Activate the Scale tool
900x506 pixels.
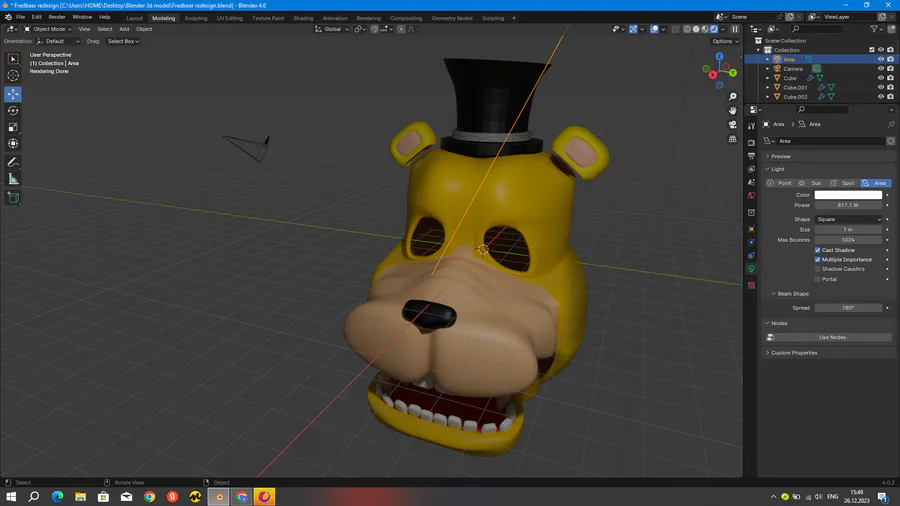[x=13, y=127]
